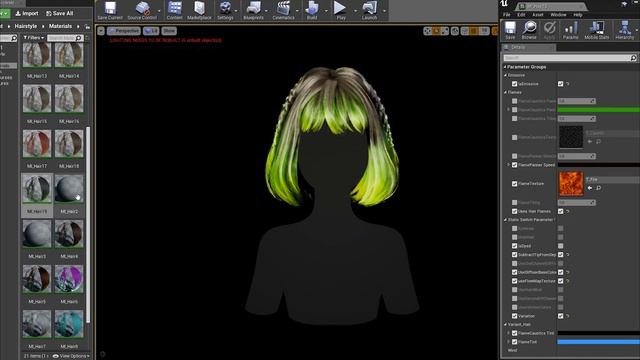
Task: Click browse-to magnifier under T_Fire texture
Action: 598,188
